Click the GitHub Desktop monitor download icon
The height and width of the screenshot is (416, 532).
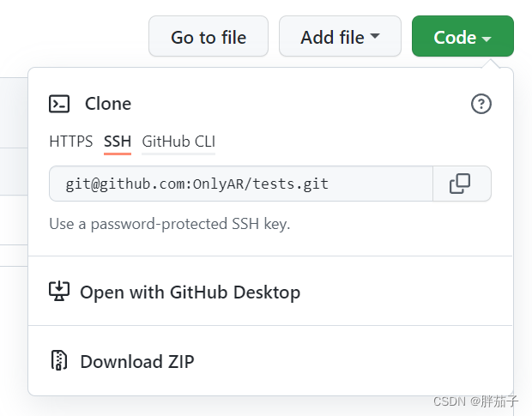coord(59,291)
